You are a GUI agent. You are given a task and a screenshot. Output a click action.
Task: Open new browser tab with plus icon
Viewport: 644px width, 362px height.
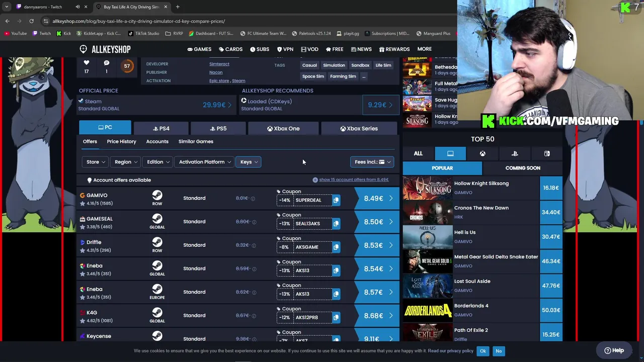pyautogui.click(x=178, y=7)
